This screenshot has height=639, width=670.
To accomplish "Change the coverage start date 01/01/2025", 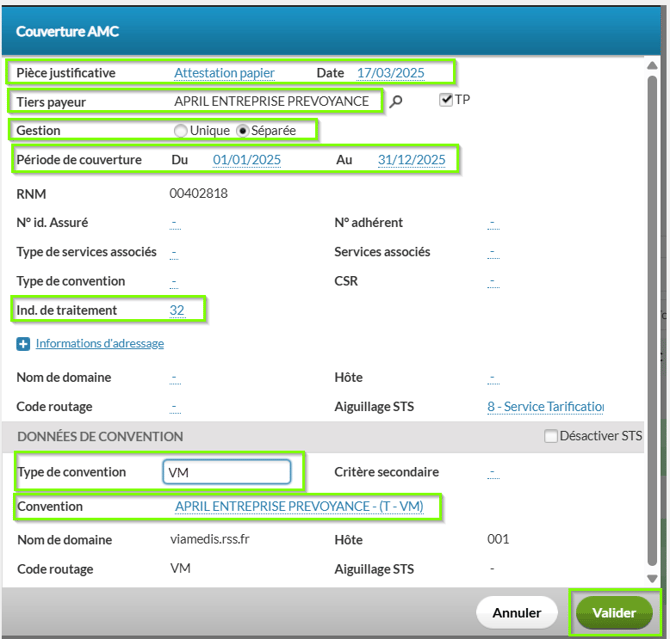I will (246, 160).
